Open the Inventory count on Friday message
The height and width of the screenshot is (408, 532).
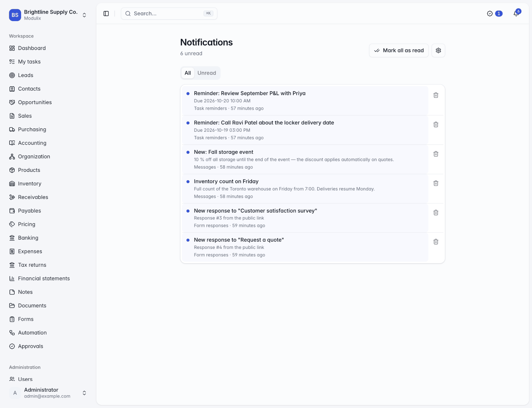coord(305,189)
